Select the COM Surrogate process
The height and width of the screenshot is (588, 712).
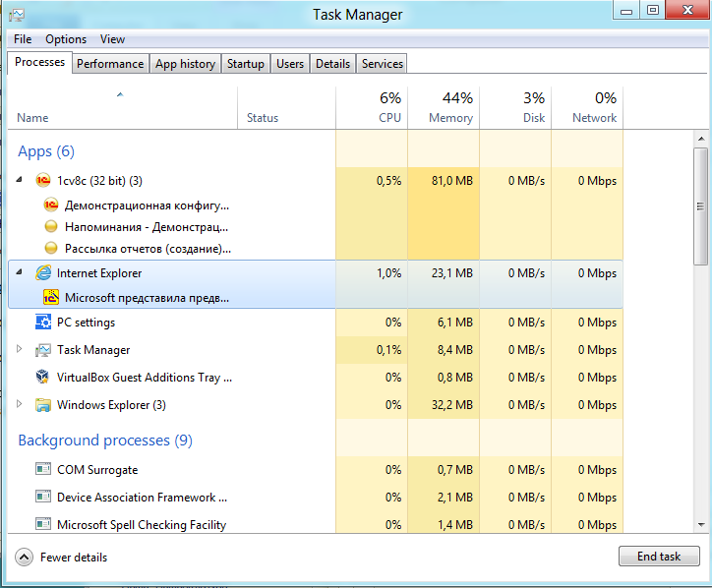(315, 469)
